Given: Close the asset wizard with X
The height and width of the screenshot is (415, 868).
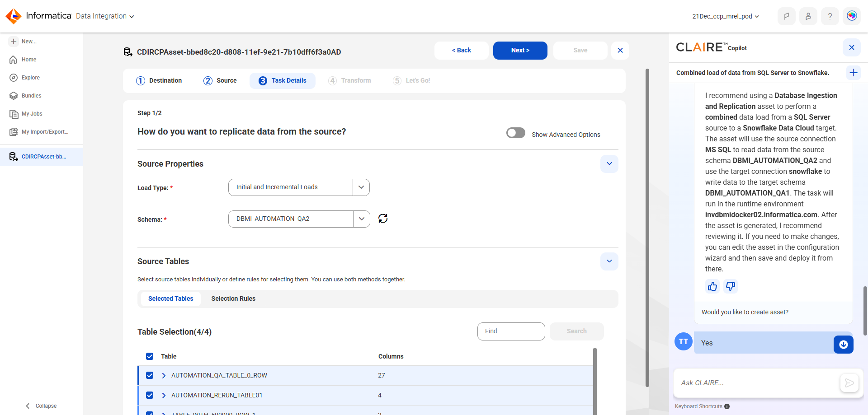Looking at the screenshot, I should click(x=620, y=51).
